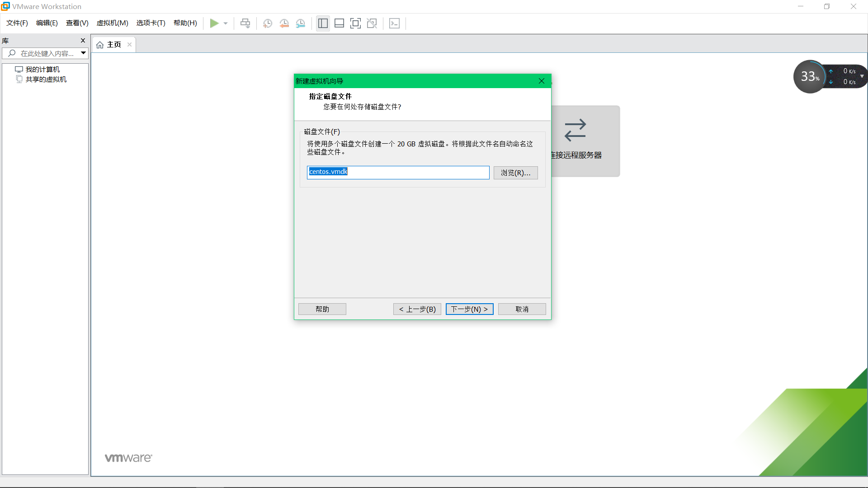Click the monitor icon beside 我的计算机
Image resolution: width=868 pixels, height=488 pixels.
[x=19, y=69]
